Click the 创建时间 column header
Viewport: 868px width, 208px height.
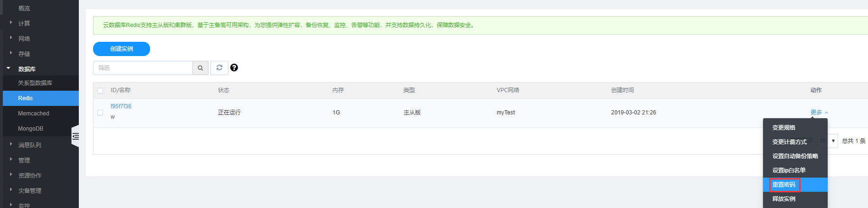click(x=623, y=90)
